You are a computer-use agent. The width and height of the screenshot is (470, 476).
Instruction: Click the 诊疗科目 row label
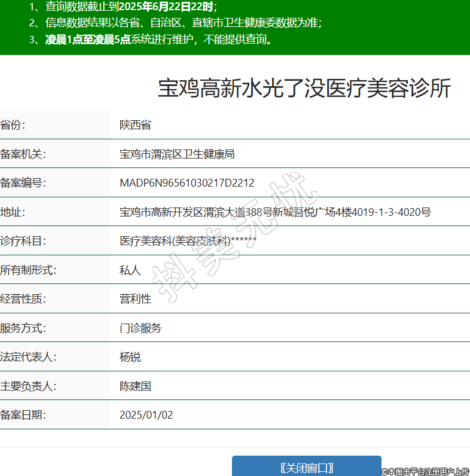tap(23, 241)
